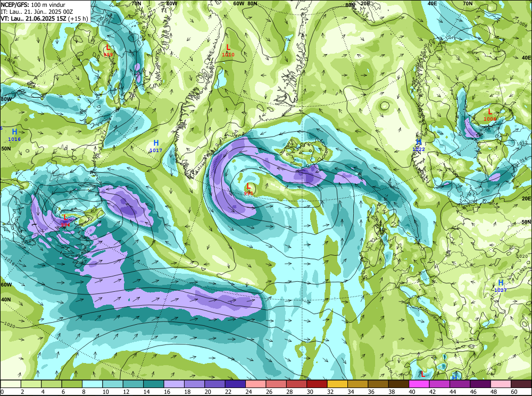This screenshot has height=396, width=532.
Task: Select the H 1027 high marker
Action: pos(501,286)
